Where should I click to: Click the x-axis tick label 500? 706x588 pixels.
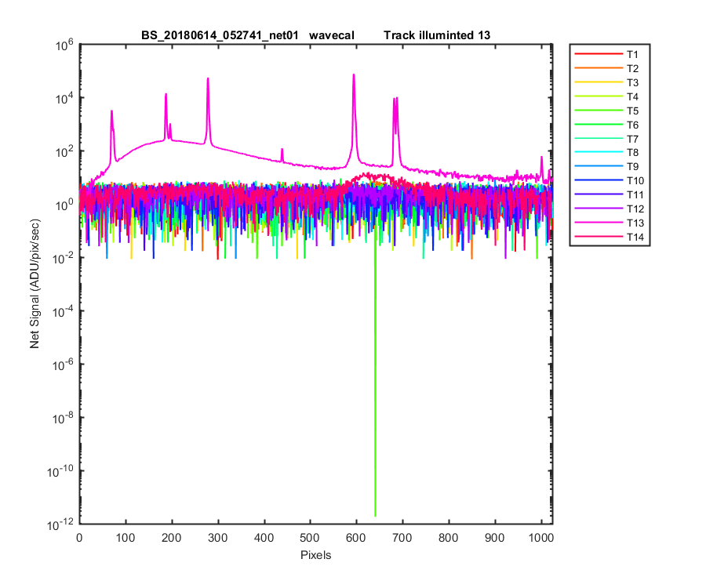[310, 538]
